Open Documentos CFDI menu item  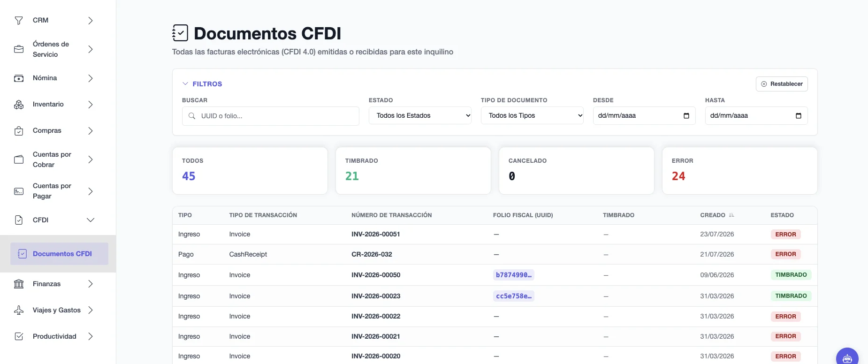coord(59,254)
